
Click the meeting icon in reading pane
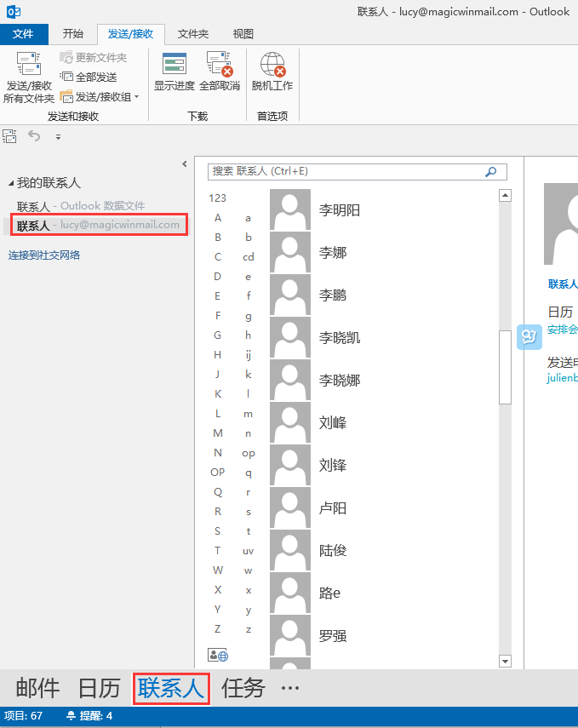pyautogui.click(x=529, y=337)
